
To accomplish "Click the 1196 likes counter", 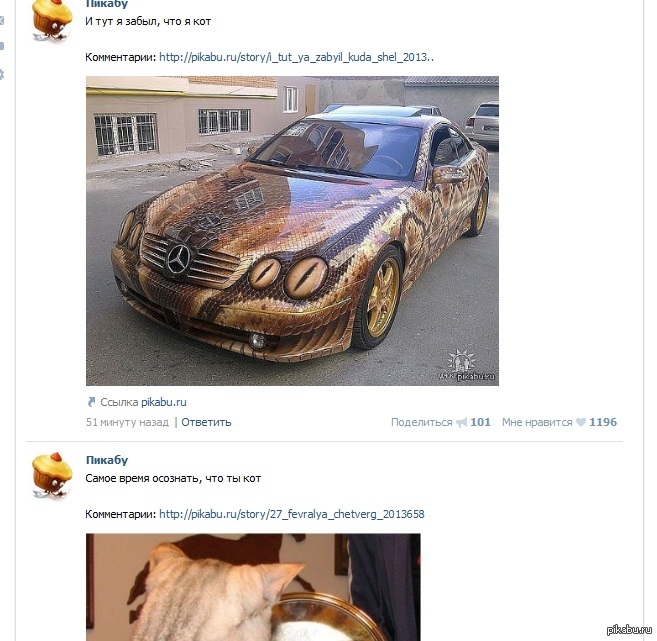I will click(603, 422).
